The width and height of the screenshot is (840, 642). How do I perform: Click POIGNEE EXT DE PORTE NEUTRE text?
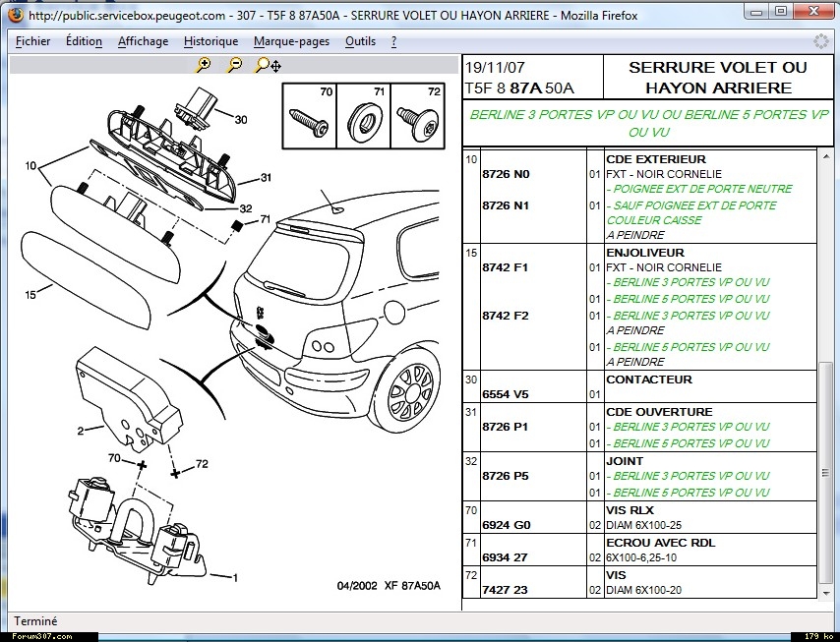click(699, 189)
